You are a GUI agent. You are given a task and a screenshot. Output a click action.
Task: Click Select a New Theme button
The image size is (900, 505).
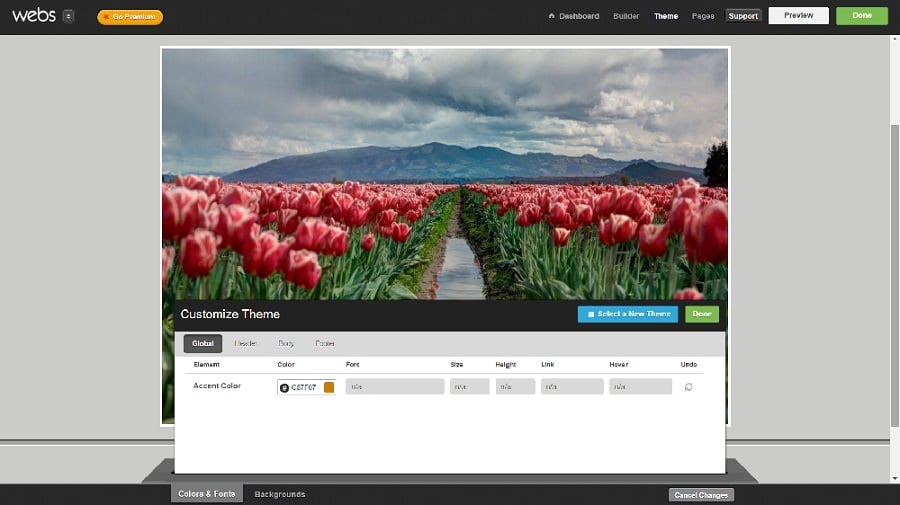pyautogui.click(x=628, y=314)
